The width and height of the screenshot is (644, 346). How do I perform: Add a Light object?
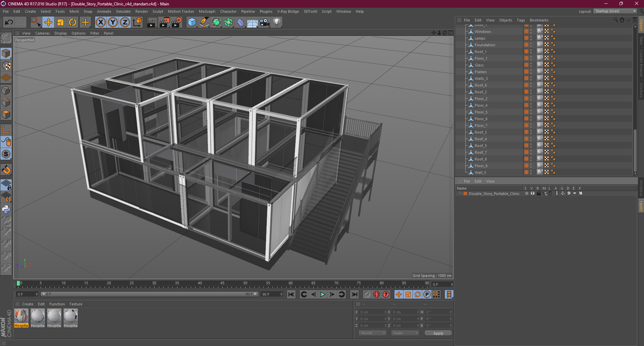(x=277, y=22)
